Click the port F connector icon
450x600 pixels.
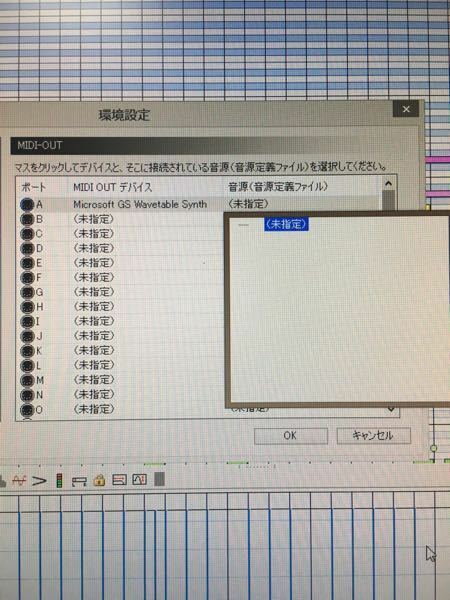(x=27, y=277)
